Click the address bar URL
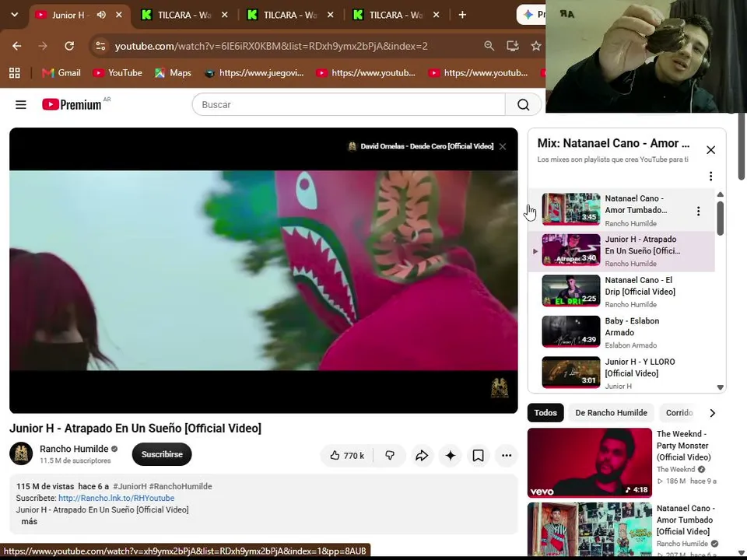Screen dimensions: 747x560 [x=271, y=46]
